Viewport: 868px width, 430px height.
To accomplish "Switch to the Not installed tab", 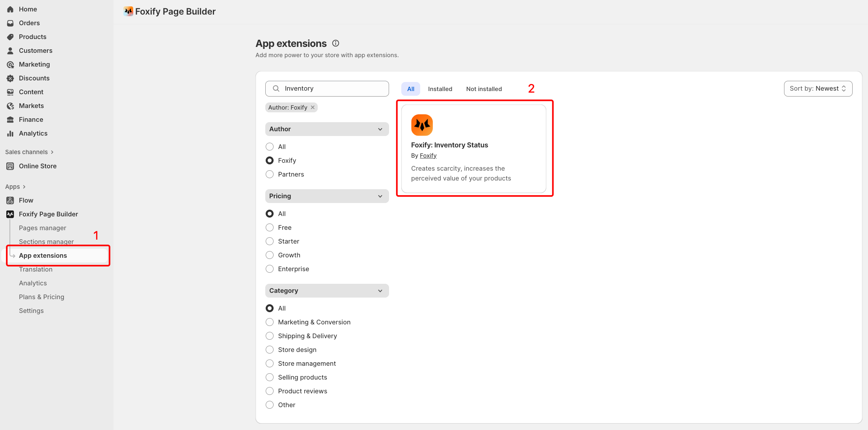I will pyautogui.click(x=484, y=89).
